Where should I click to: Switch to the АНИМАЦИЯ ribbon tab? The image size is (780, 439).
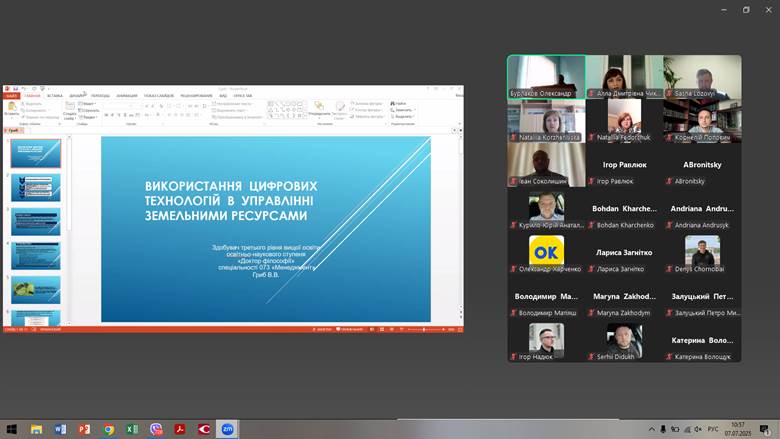(127, 96)
